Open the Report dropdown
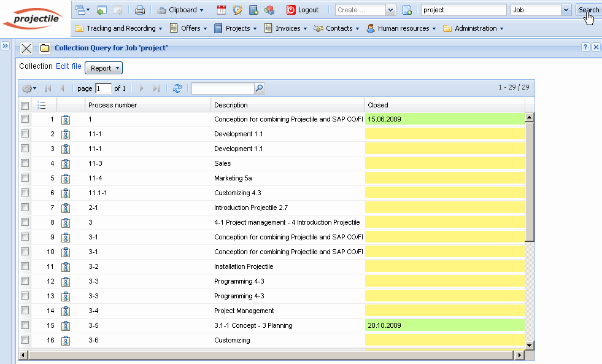The image size is (602, 364). [x=104, y=68]
